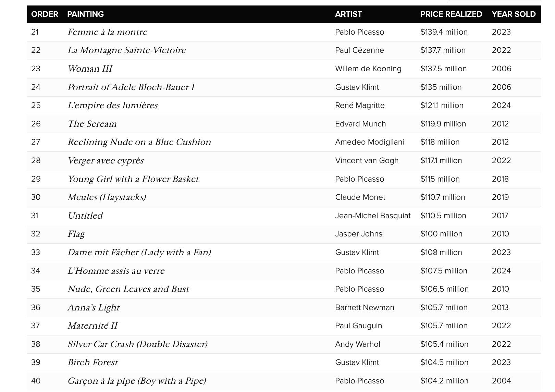Image resolution: width=555 pixels, height=392 pixels.
Task: Click the ORDER column header
Action: pyautogui.click(x=45, y=14)
